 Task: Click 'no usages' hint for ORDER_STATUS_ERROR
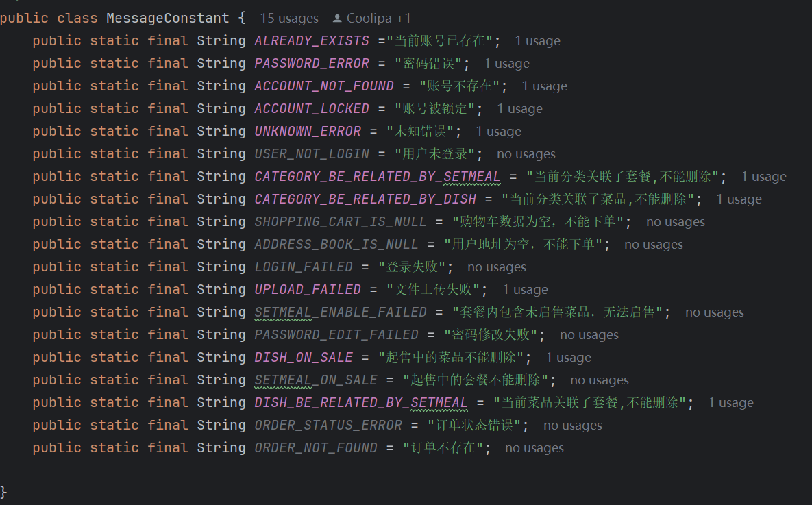pos(573,426)
